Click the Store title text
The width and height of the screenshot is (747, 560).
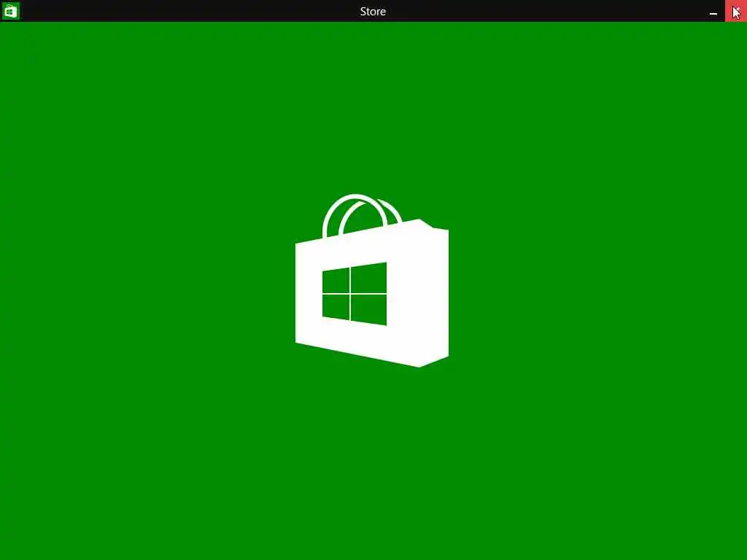click(373, 12)
